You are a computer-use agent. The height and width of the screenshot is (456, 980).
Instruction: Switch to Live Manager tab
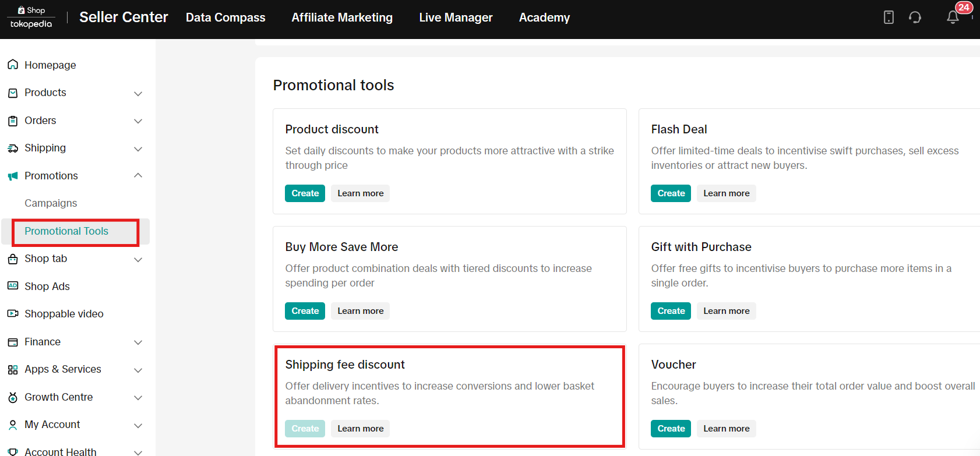tap(456, 17)
